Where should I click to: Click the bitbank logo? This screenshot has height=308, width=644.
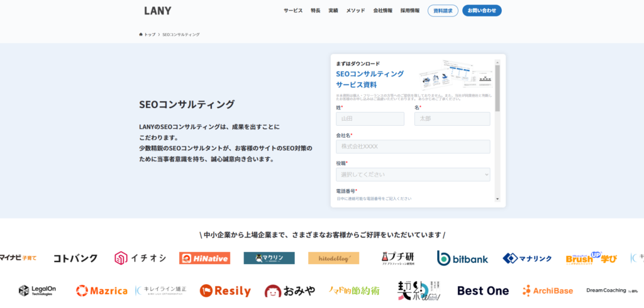[462, 258]
